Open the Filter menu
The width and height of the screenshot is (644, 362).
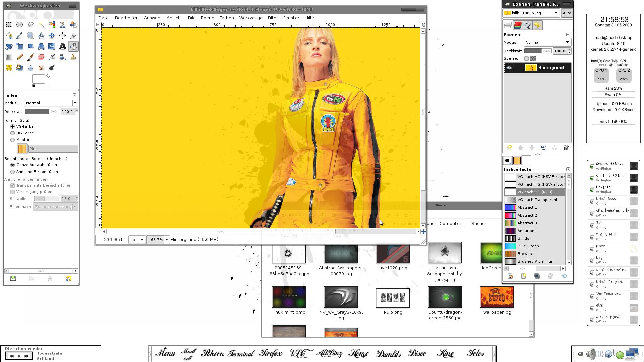click(x=273, y=18)
